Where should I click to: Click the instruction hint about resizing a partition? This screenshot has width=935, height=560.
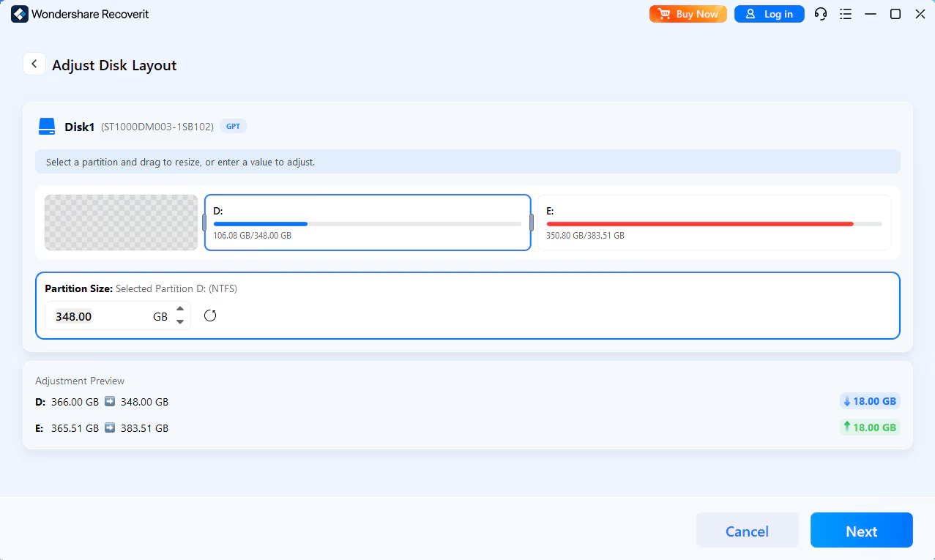click(x=180, y=162)
